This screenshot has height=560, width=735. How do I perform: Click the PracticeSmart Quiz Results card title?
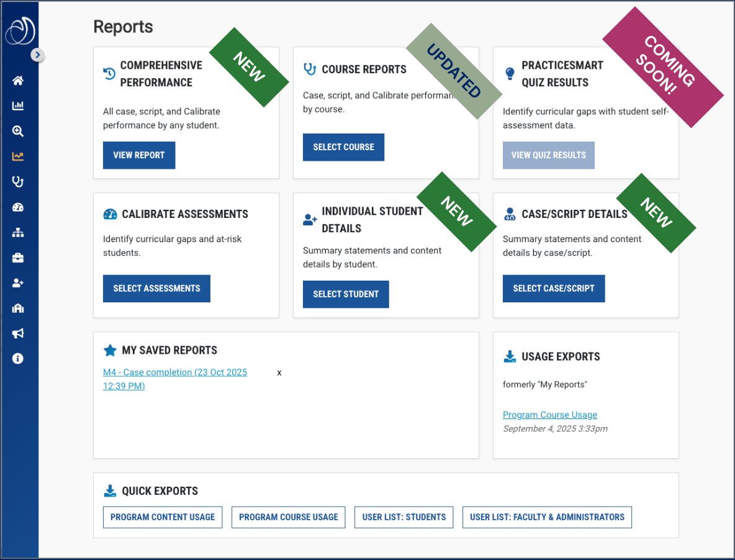[x=562, y=74]
